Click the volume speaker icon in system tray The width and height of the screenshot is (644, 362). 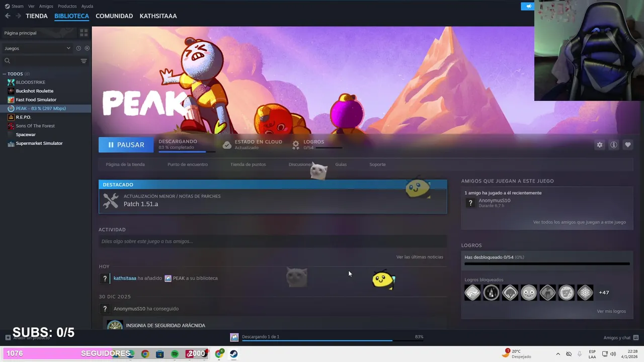613,354
